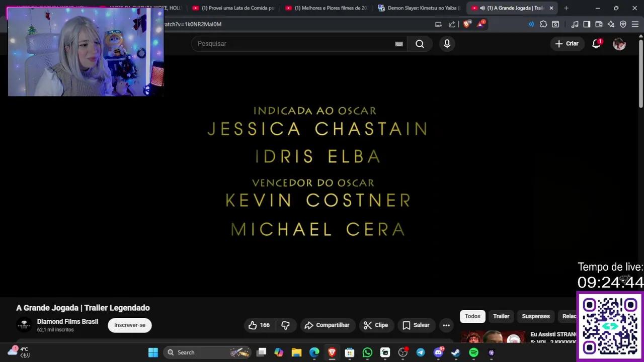644x362 pixels.
Task: Switch to Provei uma Lata de Comida tab
Action: coord(234,8)
